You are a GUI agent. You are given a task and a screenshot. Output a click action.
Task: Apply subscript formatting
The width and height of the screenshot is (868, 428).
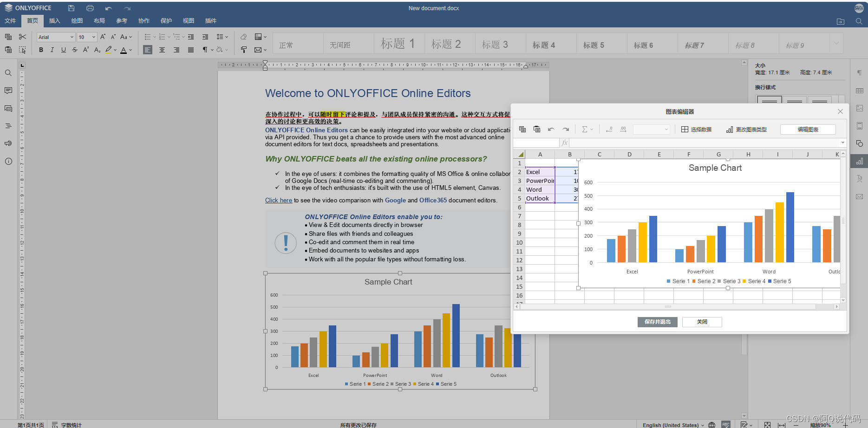[x=97, y=50]
